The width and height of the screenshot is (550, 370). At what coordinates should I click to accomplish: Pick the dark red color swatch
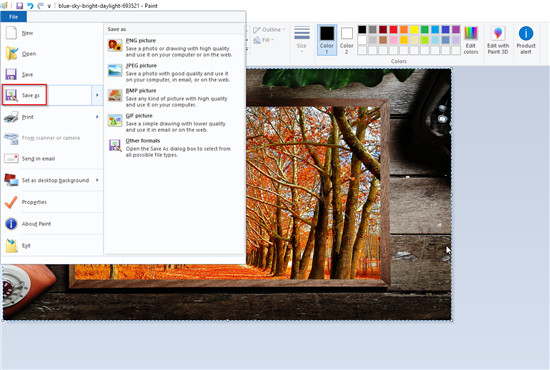[383, 29]
